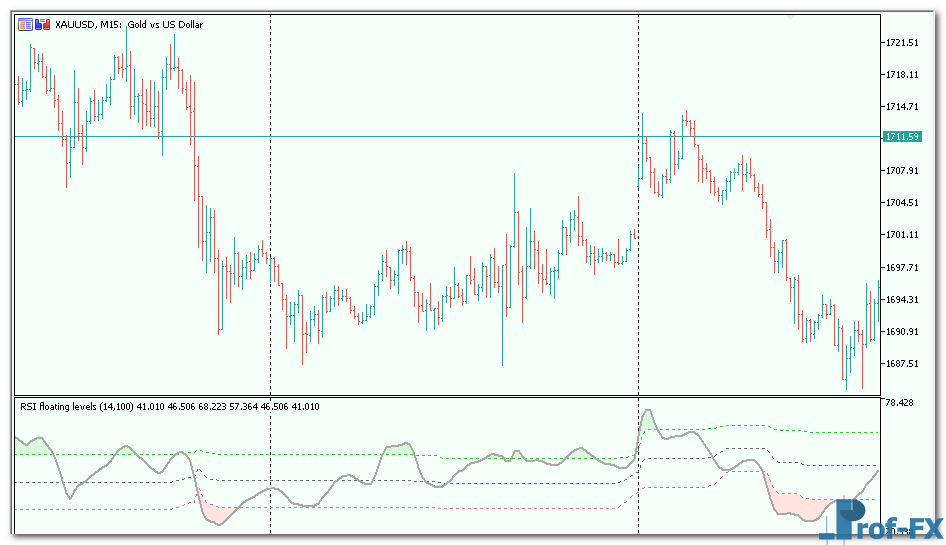Click the 1721.51 price scale label

point(902,42)
